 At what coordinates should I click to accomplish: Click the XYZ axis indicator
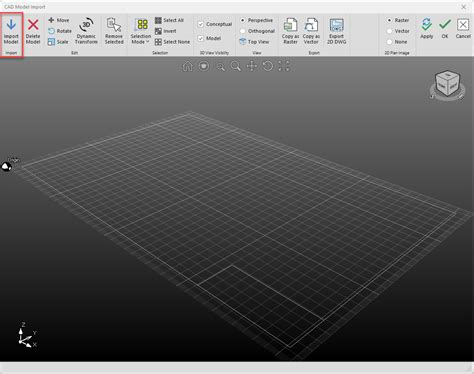[27, 335]
